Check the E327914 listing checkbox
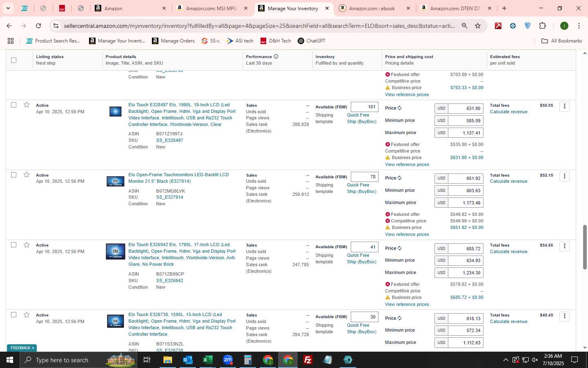The height and width of the screenshot is (368, 588). click(14, 175)
